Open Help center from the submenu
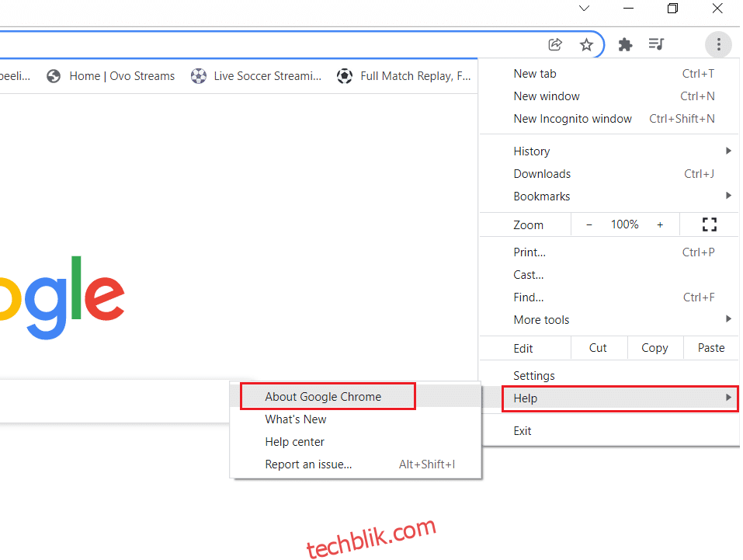743x560 pixels. coord(356,442)
